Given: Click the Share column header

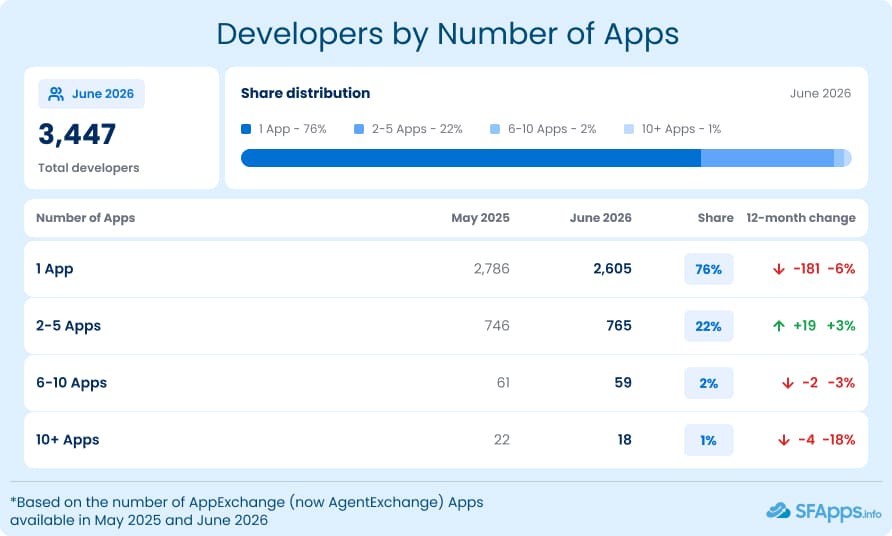Looking at the screenshot, I should [715, 218].
